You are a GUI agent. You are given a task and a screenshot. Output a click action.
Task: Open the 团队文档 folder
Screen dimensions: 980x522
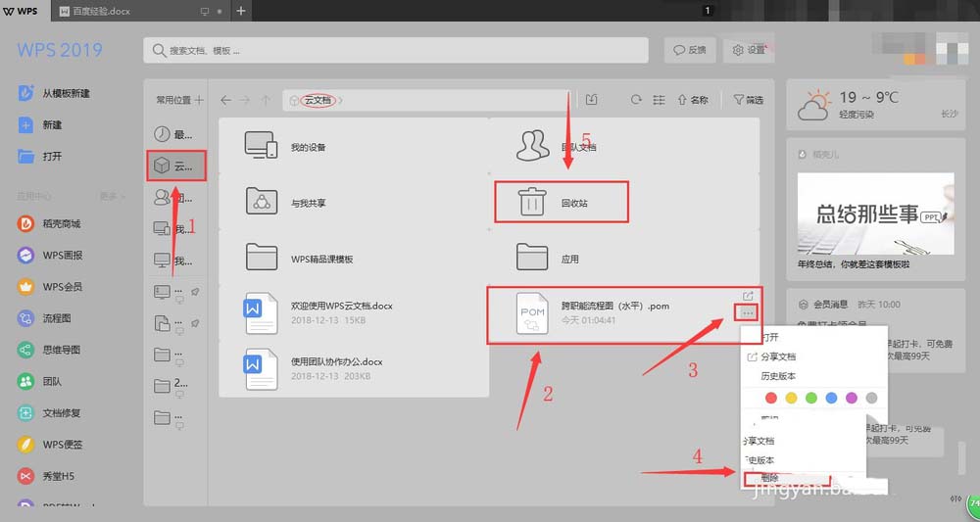point(624,147)
